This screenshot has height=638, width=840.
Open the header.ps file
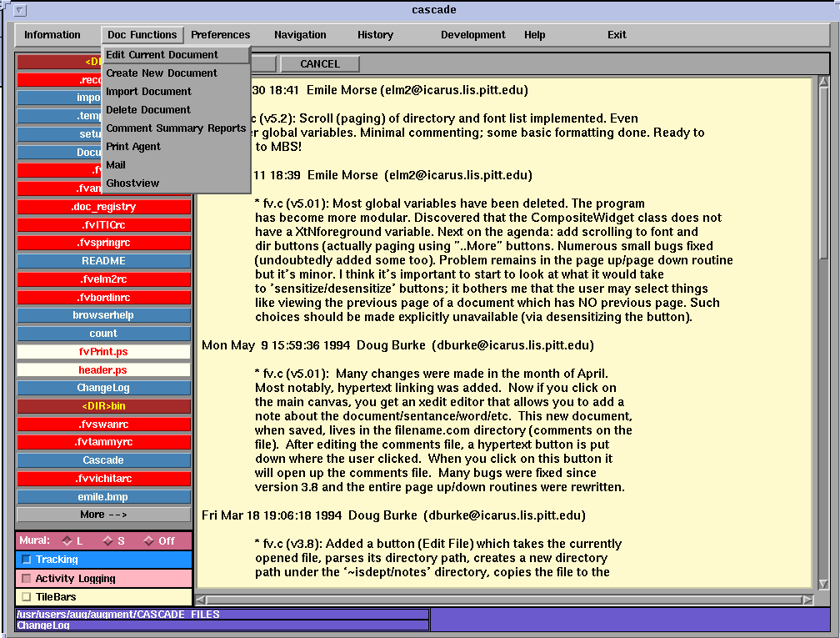point(103,370)
